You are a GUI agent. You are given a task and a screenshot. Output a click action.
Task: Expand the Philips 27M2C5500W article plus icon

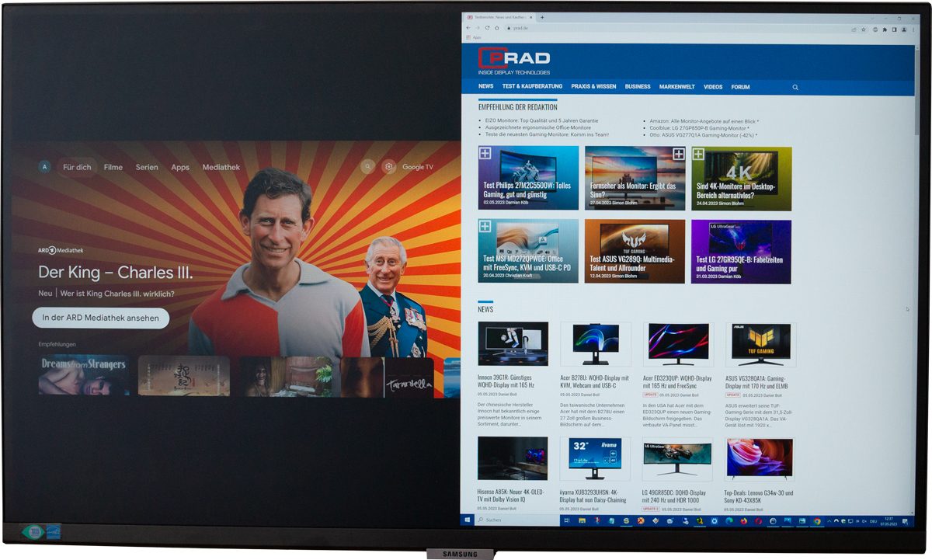point(485,154)
